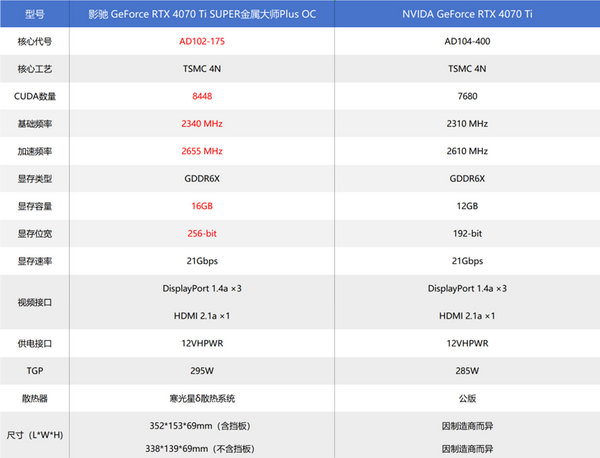
Task: Click the 寒光星δ散热系统 cooler cell
Action: 202,397
